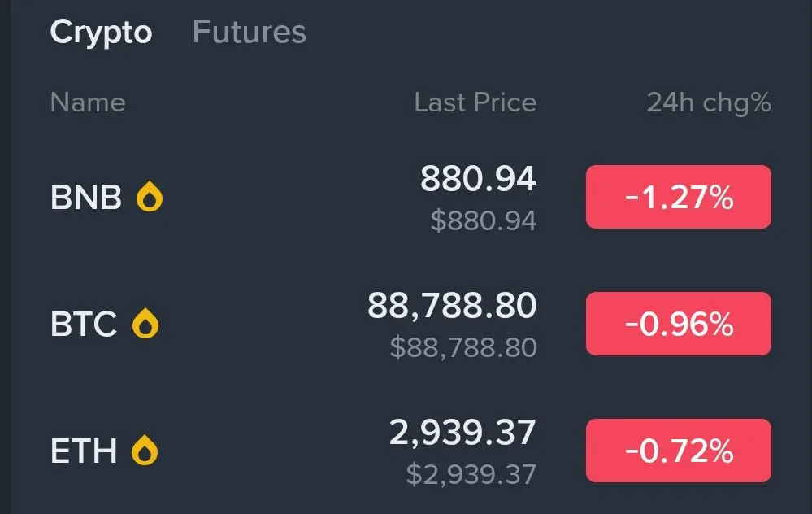The image size is (812, 514).
Task: Open the BNB coin row
Action: coord(85,198)
